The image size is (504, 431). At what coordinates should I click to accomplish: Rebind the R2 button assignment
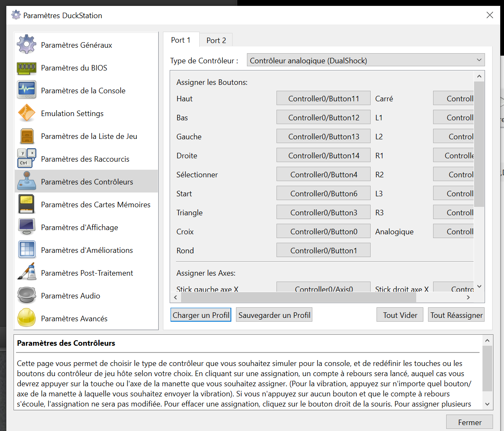click(453, 174)
